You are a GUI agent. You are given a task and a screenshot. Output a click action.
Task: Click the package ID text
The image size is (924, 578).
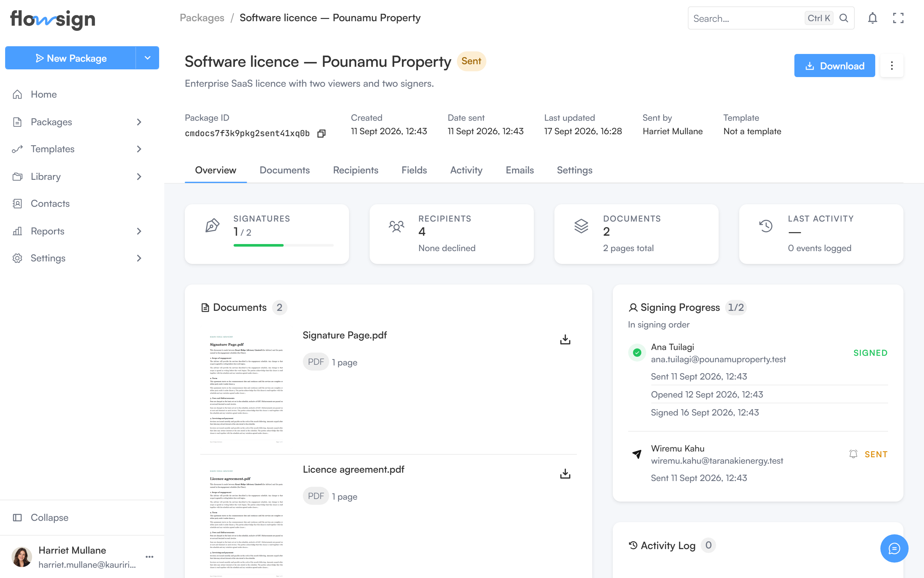click(247, 133)
